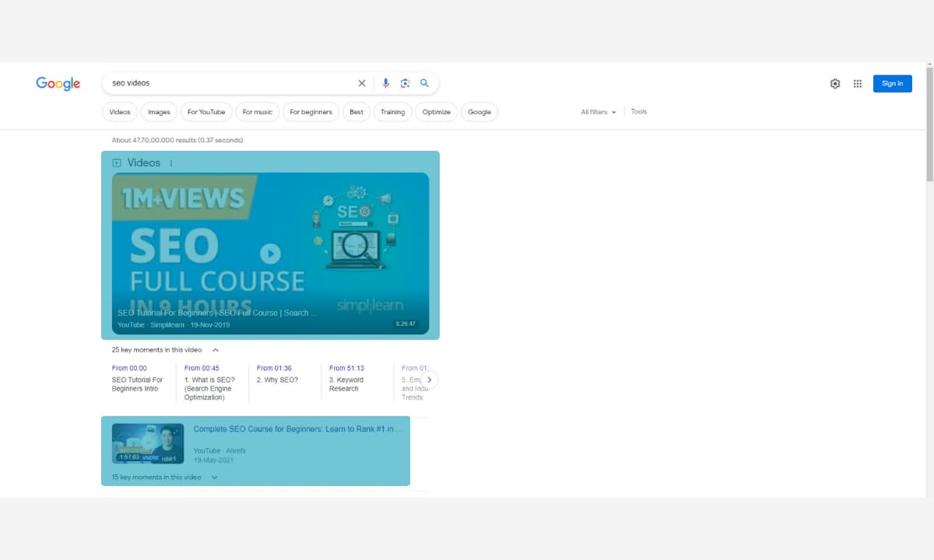934x560 pixels.
Task: Click the 'About 47,70,00,000 results' text
Action: [x=177, y=141]
